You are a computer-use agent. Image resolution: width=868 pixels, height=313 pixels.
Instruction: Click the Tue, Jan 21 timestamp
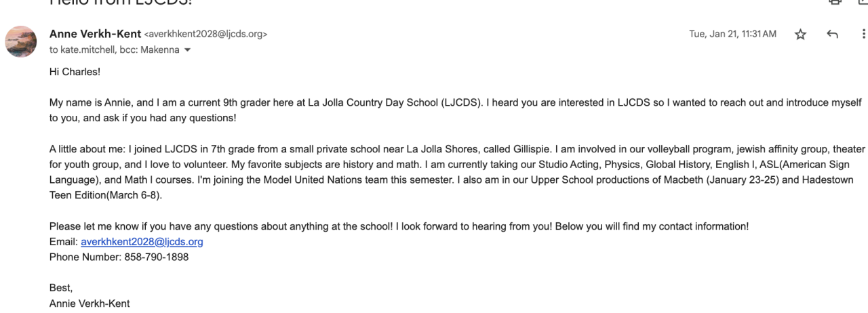732,35
